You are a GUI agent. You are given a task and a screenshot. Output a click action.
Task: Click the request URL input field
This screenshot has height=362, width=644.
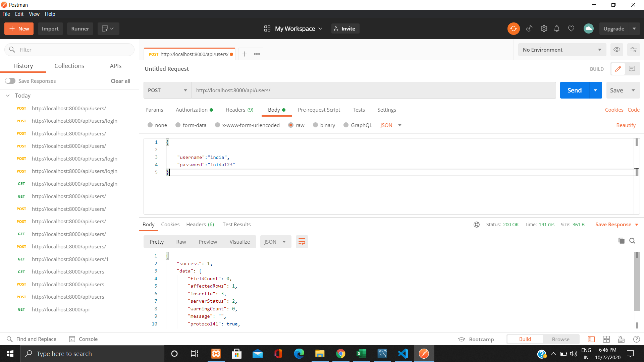tap(373, 90)
